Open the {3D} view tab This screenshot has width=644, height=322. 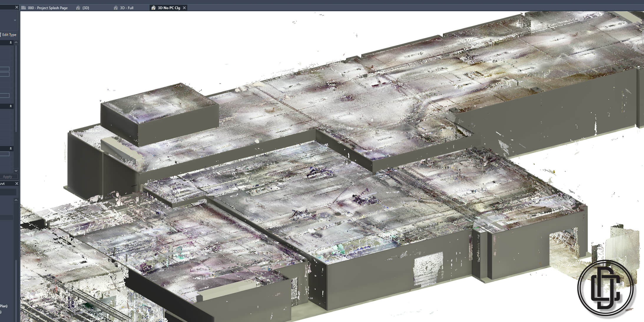[86, 8]
